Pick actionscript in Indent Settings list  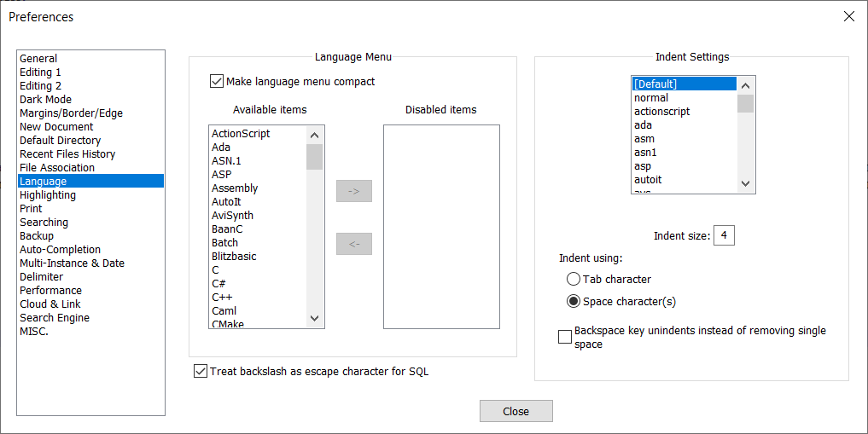click(x=662, y=111)
